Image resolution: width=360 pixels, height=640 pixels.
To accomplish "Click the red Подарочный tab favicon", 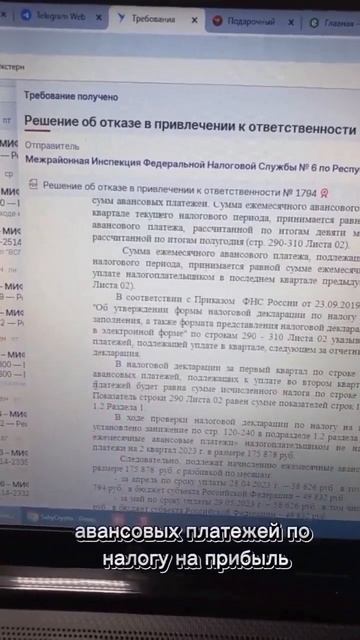I will [218, 21].
